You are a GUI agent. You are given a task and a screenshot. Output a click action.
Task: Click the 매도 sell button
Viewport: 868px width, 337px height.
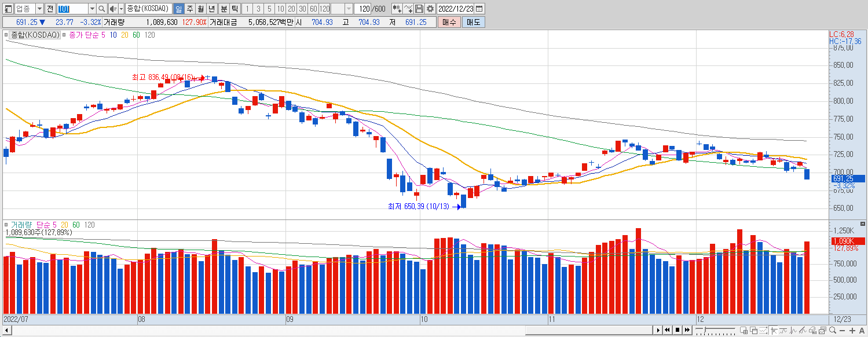474,22
